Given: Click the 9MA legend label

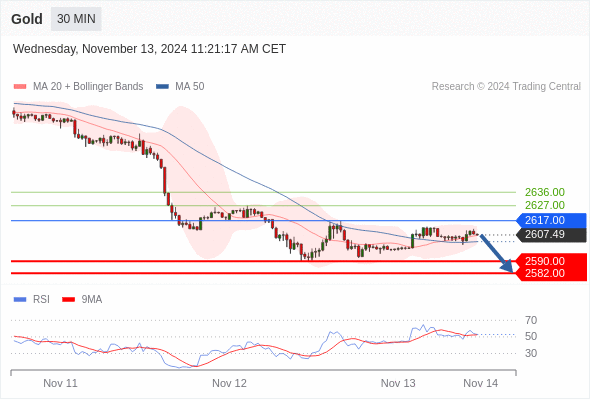Looking at the screenshot, I should coord(92,300).
